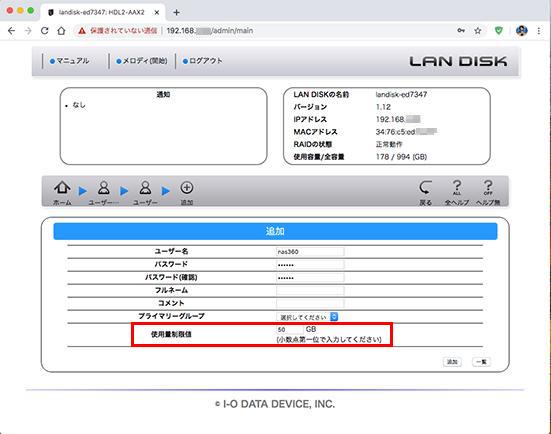Open second user icon in breadcrumb
The image size is (551, 434).
[145, 188]
